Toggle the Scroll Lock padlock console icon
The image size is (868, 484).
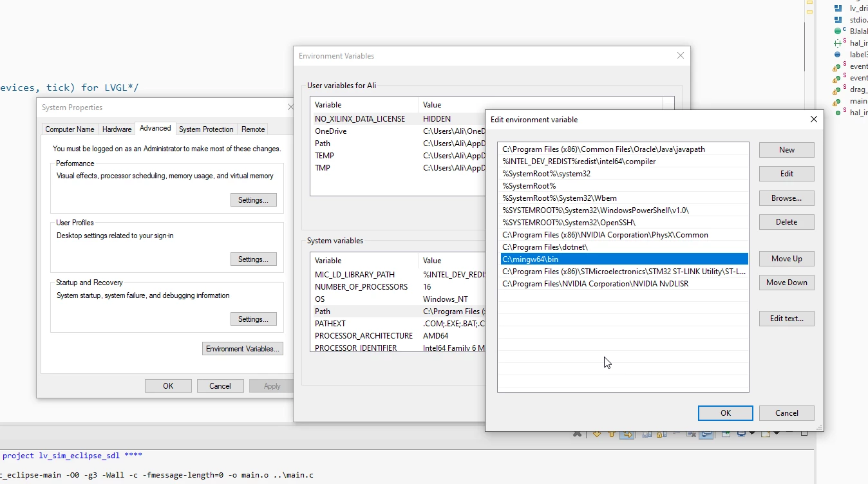(661, 434)
